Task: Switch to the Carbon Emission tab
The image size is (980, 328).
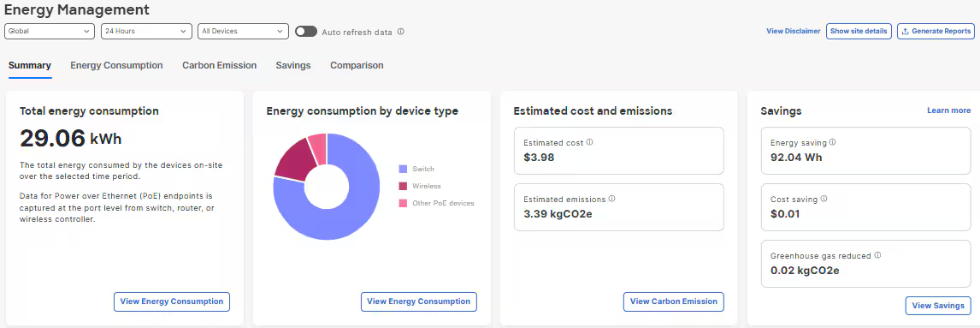Action: pyautogui.click(x=220, y=65)
